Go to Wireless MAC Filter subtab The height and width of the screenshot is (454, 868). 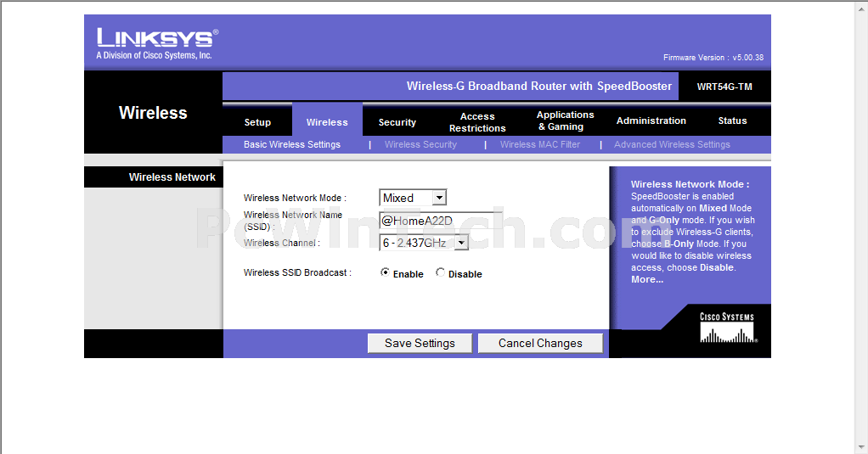coord(539,144)
